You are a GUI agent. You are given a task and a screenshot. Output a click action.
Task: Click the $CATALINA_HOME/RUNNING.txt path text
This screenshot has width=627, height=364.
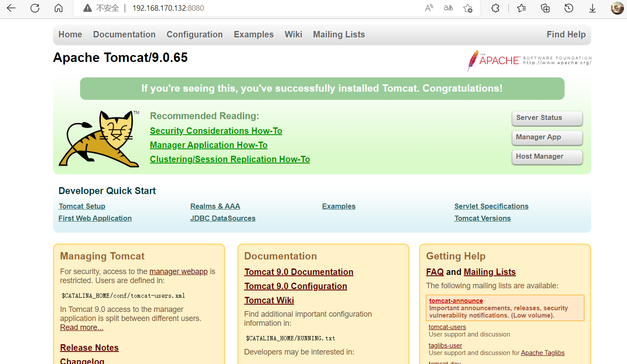[x=291, y=338]
